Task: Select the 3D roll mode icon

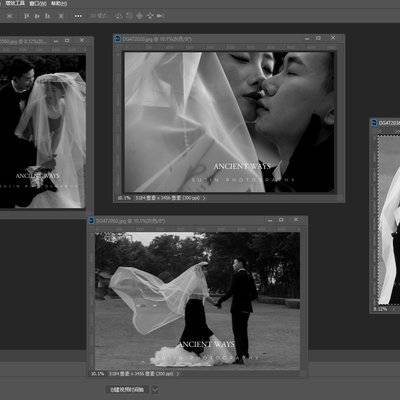Action: pos(129,16)
